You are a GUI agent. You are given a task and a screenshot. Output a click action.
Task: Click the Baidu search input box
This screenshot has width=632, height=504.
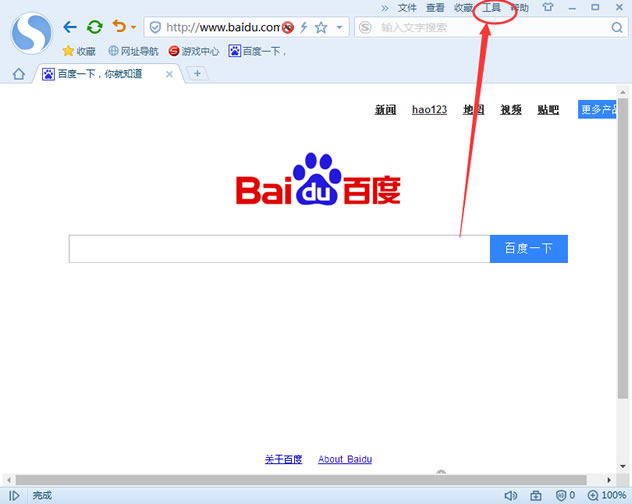(x=279, y=249)
